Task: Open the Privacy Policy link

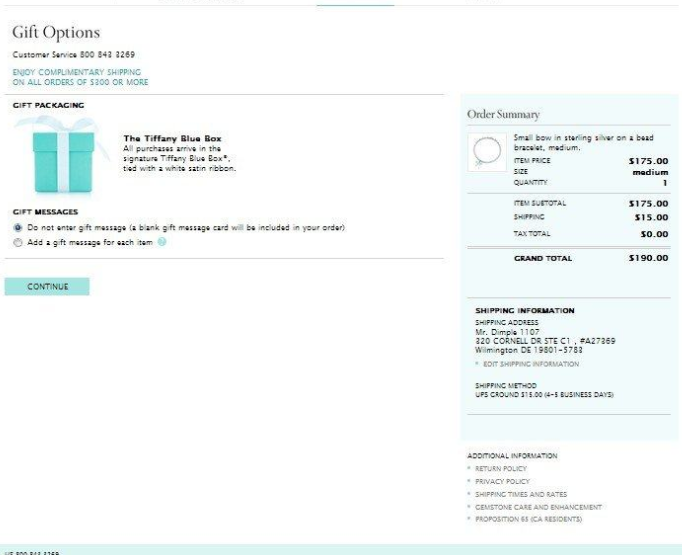Action: click(502, 481)
